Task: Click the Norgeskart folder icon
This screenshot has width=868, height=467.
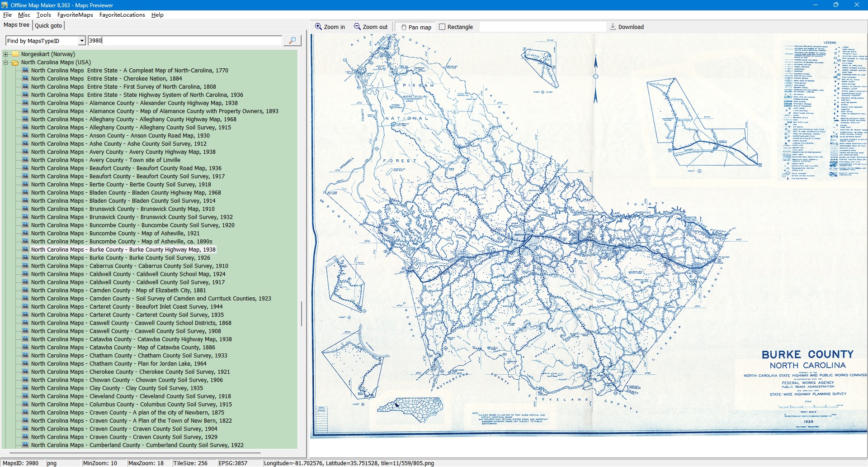Action: (x=15, y=54)
